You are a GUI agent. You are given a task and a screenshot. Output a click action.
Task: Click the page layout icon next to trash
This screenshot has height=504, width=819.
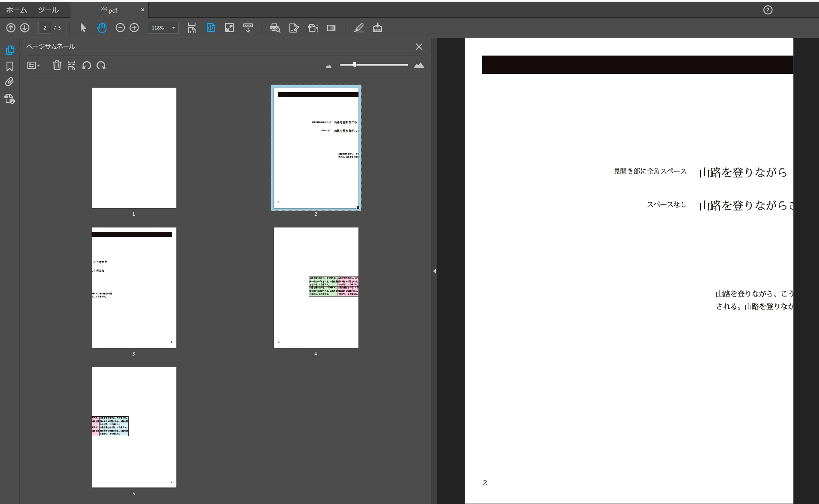coord(72,66)
